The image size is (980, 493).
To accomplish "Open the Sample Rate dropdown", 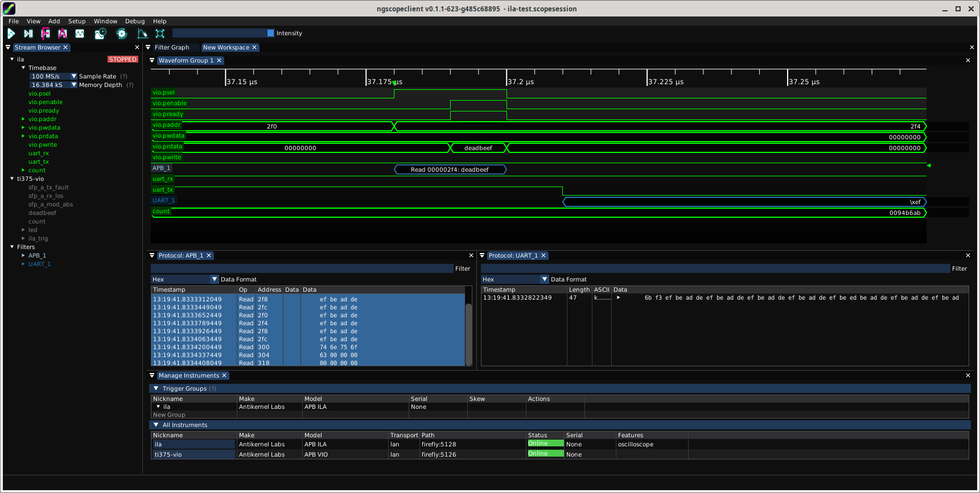I will click(73, 76).
